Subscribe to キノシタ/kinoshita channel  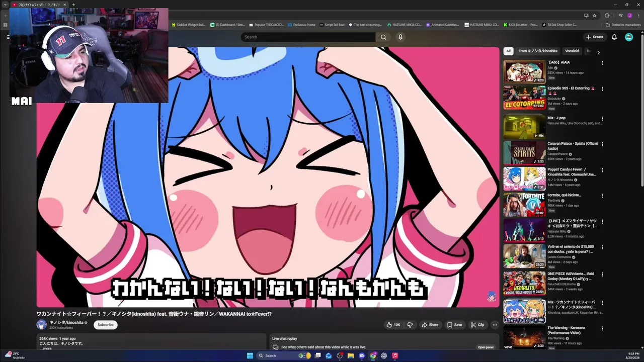tap(105, 325)
